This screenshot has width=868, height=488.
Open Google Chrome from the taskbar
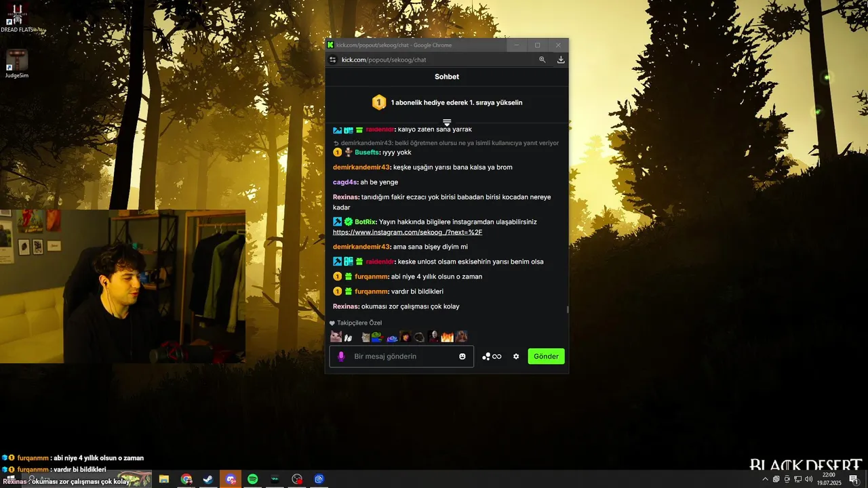tap(186, 479)
